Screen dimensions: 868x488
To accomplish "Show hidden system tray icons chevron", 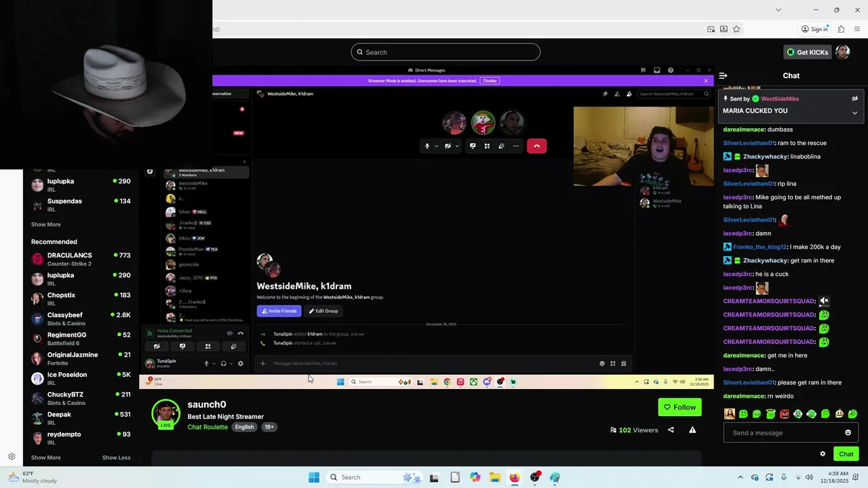I will (740, 477).
